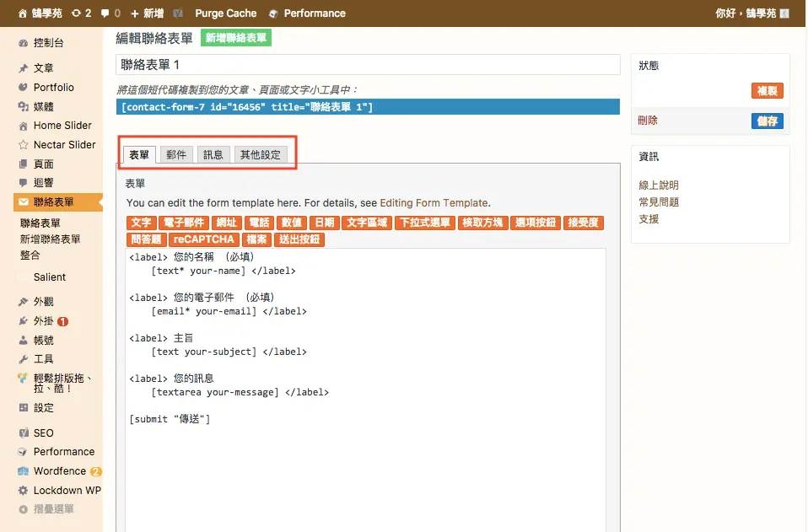
Task: Click the green 新增聯絡表單 button
Action: pos(236,38)
